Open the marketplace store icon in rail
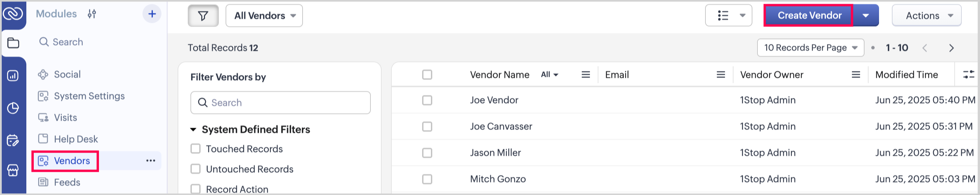Screen dimensions: 980x195 [13, 170]
